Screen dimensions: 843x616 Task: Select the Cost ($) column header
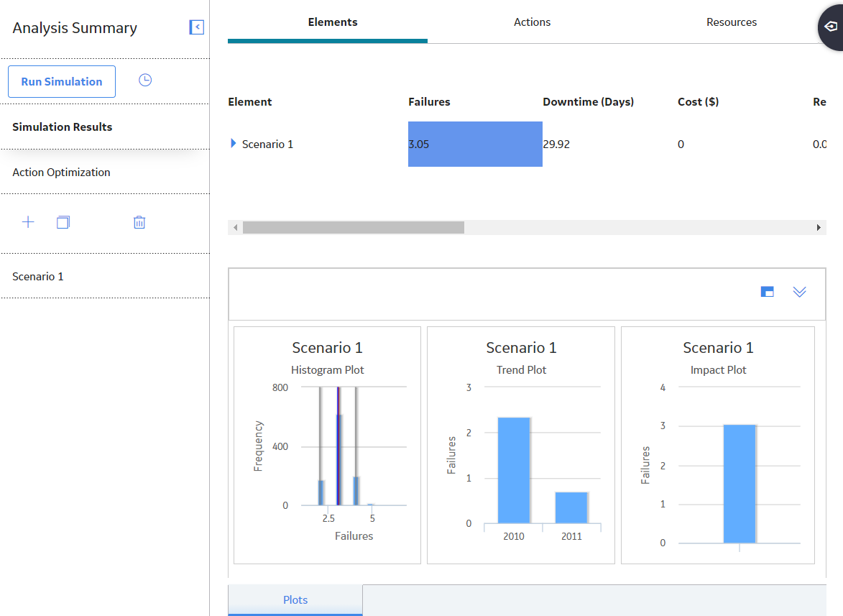click(698, 101)
